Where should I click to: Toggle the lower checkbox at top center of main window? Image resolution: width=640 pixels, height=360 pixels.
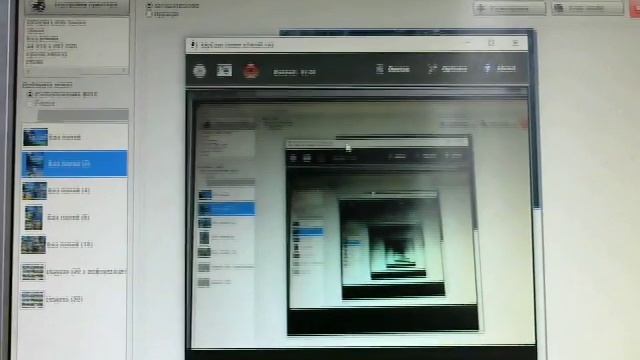pyautogui.click(x=149, y=14)
